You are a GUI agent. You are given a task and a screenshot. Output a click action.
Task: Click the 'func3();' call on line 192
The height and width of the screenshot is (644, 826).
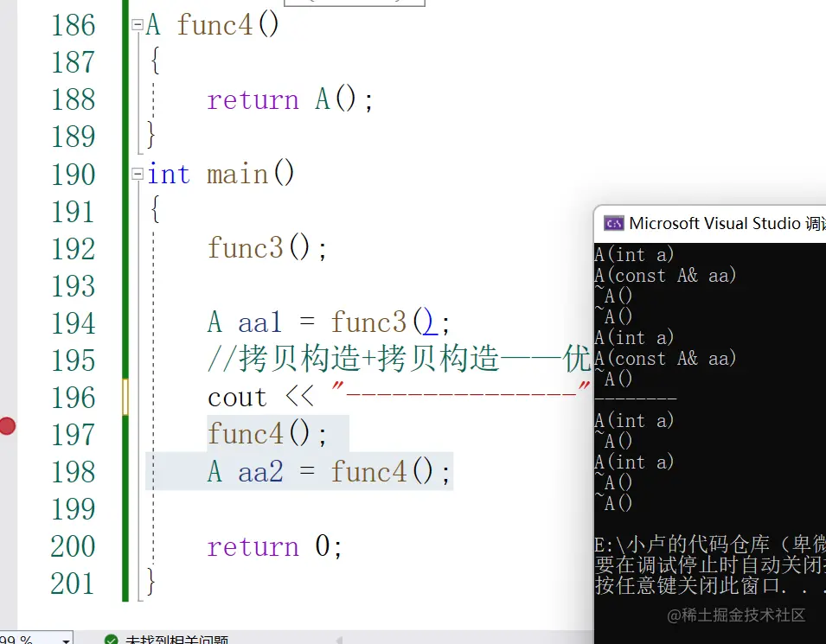[x=267, y=248]
